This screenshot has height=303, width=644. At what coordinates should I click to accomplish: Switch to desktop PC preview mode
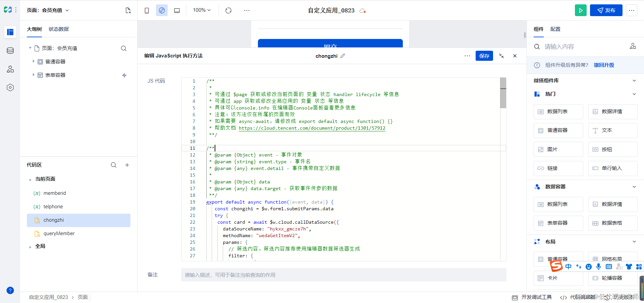pyautogui.click(x=177, y=10)
